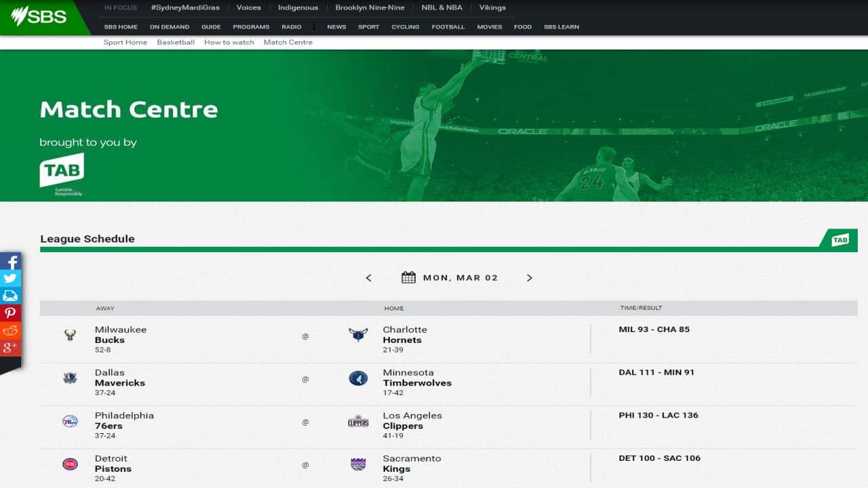The width and height of the screenshot is (868, 488).
Task: Switch to the Basketball section tab
Action: (x=176, y=42)
